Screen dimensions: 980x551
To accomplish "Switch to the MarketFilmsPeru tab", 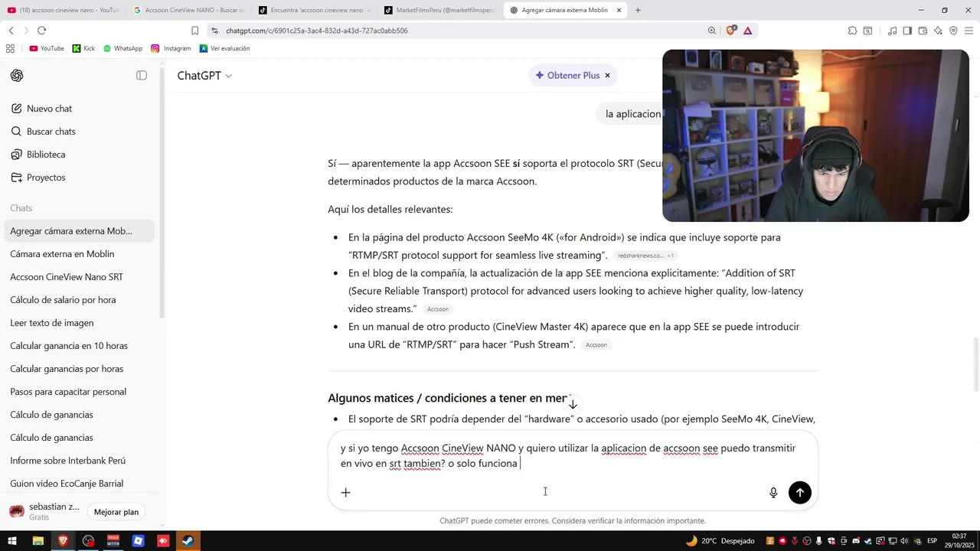I will tap(439, 10).
